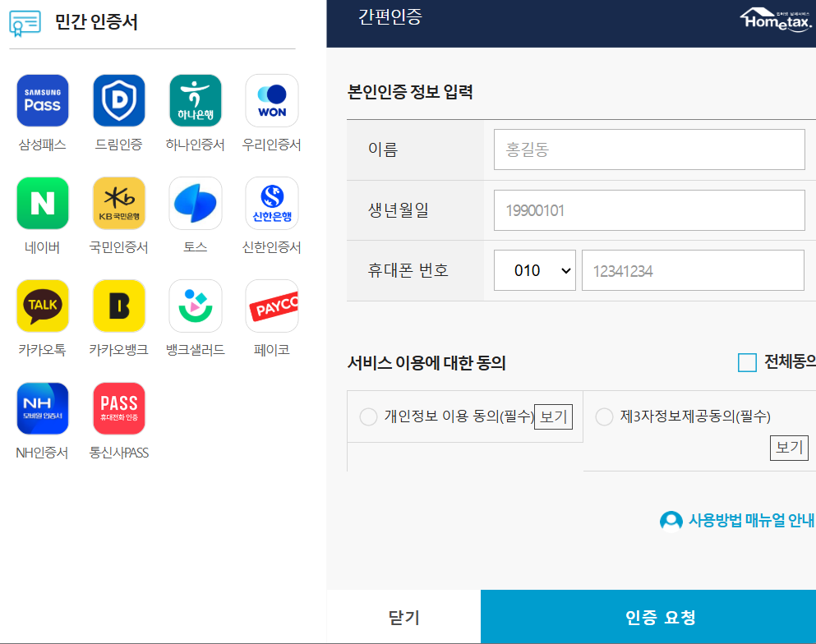
Task: Click the 페이코 label
Action: point(272,350)
